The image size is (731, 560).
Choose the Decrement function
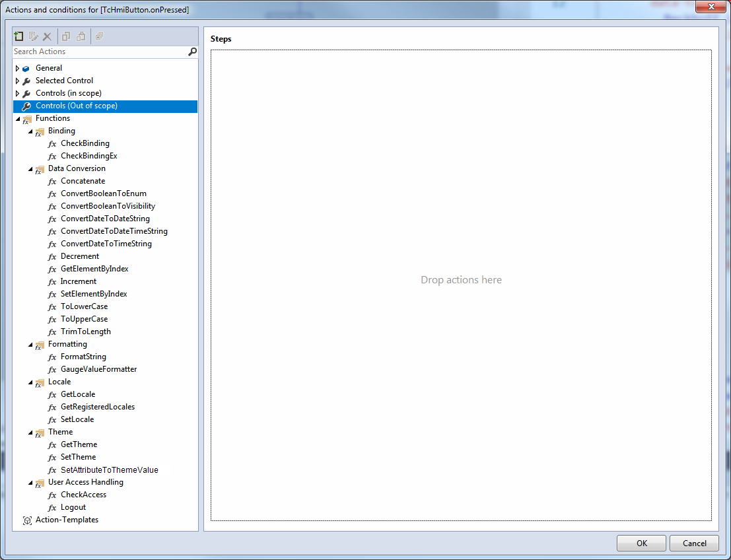pyautogui.click(x=80, y=256)
